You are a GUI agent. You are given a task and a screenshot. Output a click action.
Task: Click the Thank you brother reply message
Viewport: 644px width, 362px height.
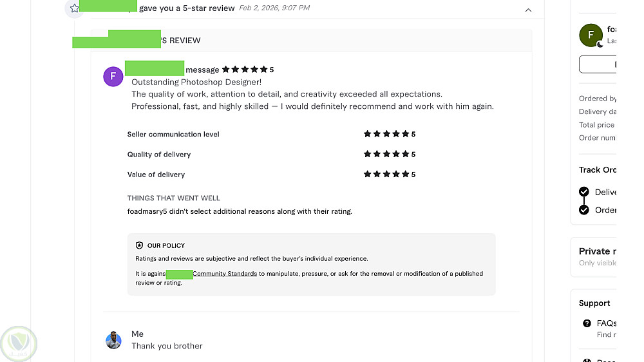click(x=167, y=346)
